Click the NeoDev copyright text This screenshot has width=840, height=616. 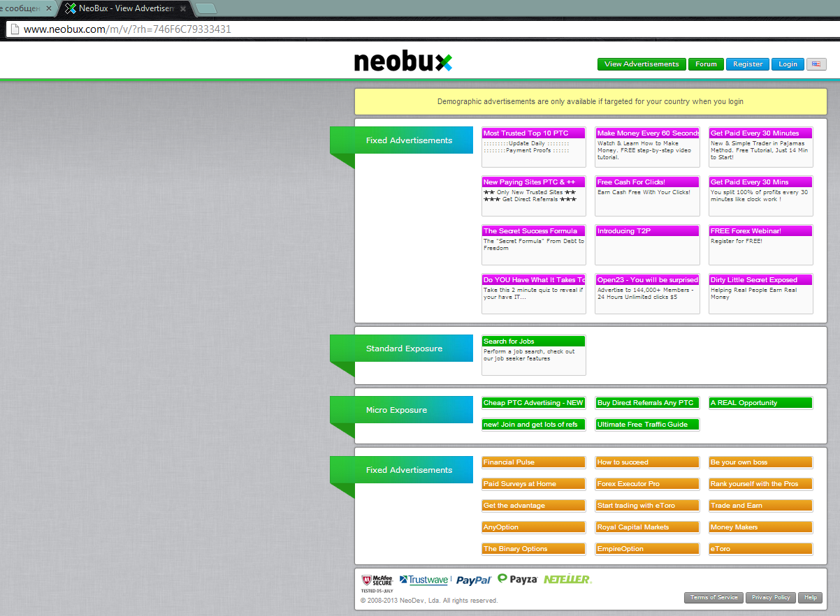click(x=429, y=601)
